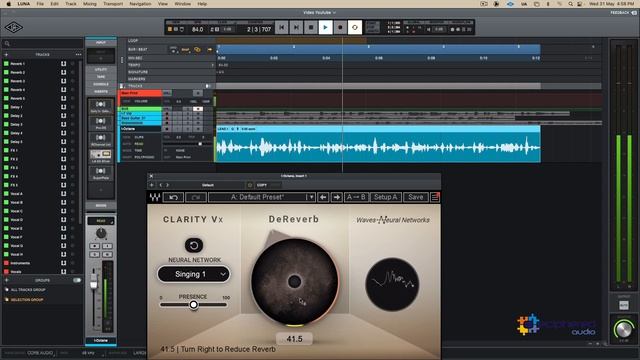Toggle the green box for Reverb 1
The image size is (640, 360).
tap(6, 64)
